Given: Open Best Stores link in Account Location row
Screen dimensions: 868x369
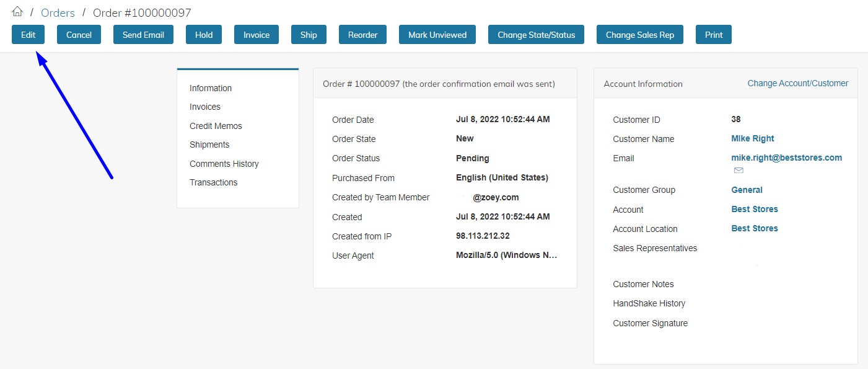Looking at the screenshot, I should coord(755,228).
